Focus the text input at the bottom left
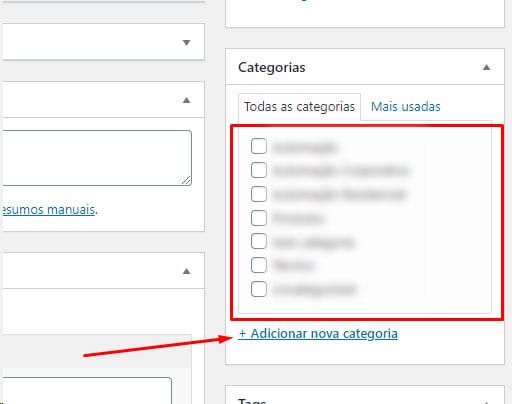The image size is (512, 404). tap(87, 391)
